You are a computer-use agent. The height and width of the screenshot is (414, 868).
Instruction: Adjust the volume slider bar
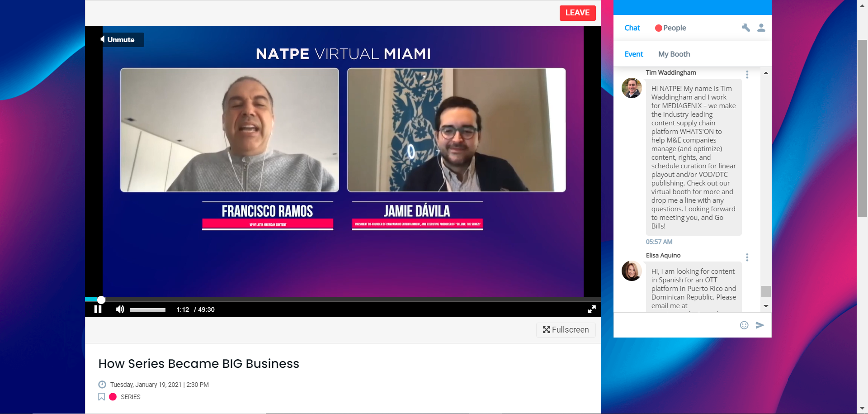coord(147,310)
